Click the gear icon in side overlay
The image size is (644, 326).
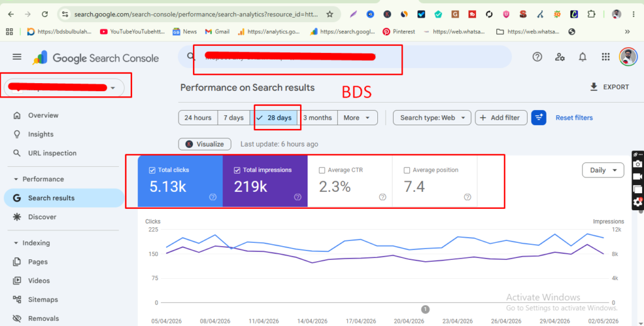638,202
